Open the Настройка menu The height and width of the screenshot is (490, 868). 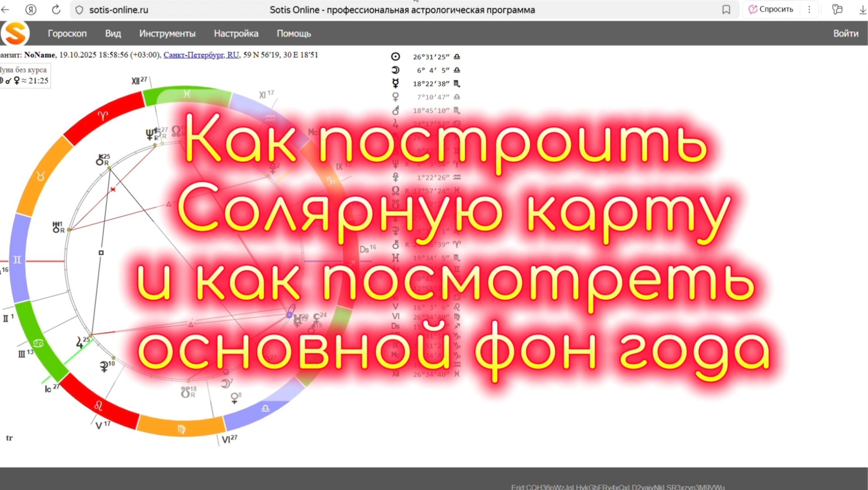pyautogui.click(x=236, y=33)
